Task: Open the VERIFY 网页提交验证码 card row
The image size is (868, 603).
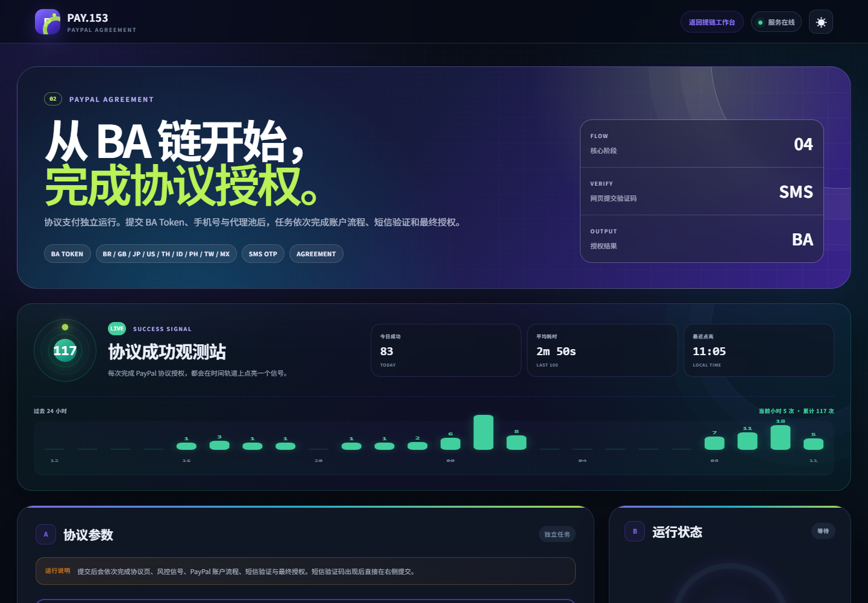Action: tap(702, 191)
